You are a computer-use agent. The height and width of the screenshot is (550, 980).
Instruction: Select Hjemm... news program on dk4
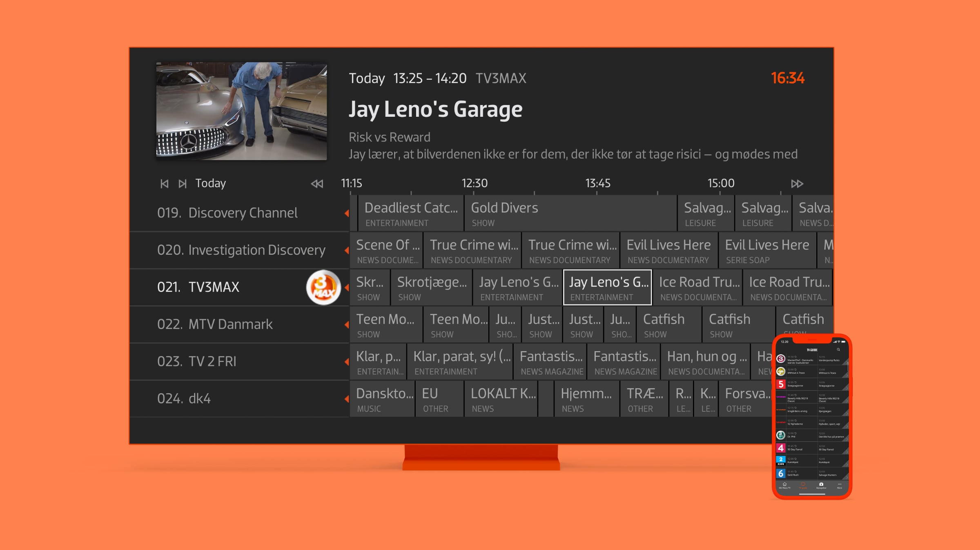pos(587,399)
